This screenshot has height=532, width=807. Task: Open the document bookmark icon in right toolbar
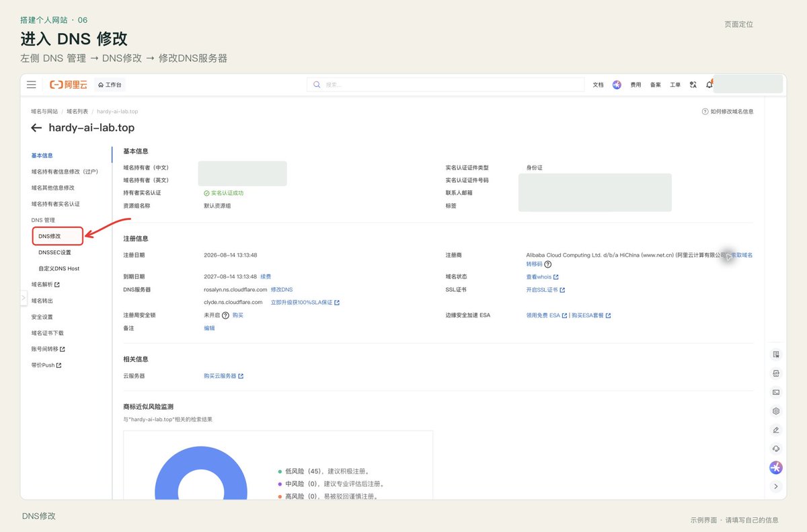[776, 354]
